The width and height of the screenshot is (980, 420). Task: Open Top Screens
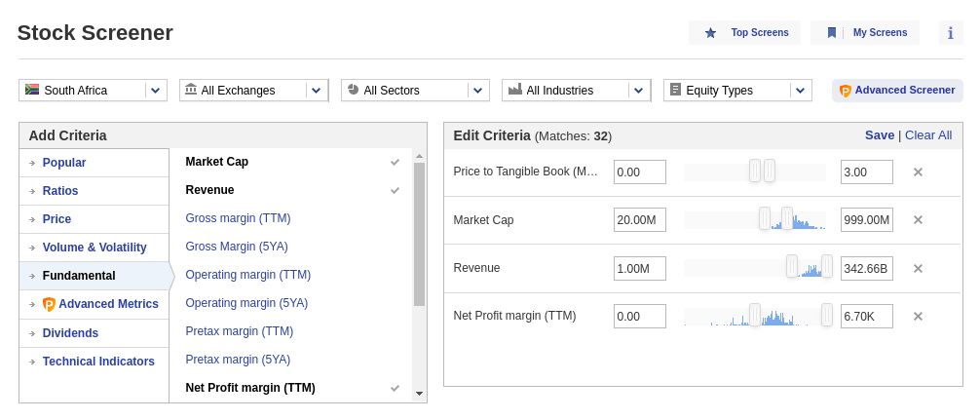744,32
